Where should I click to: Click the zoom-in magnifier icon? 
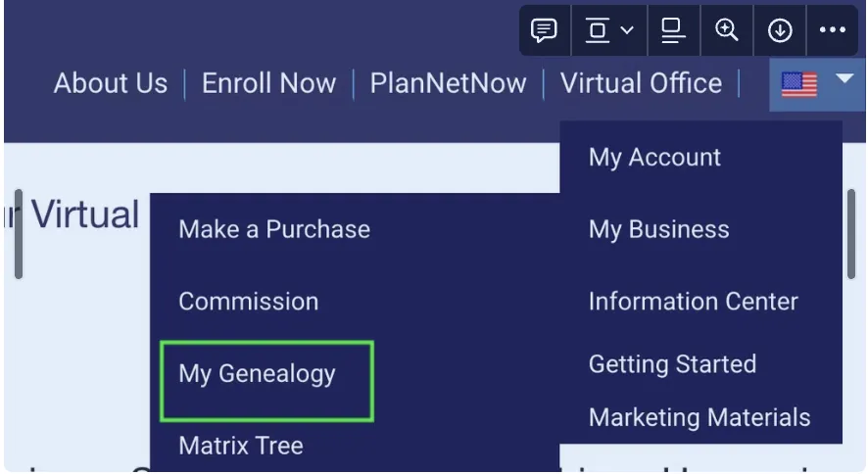tap(726, 30)
